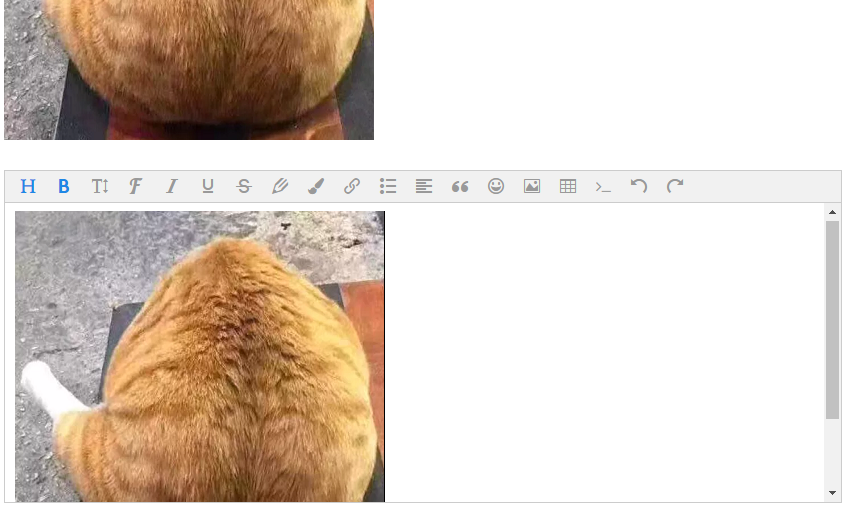Viewport: 847px width, 510px height.
Task: Open the font family tool
Action: [136, 186]
